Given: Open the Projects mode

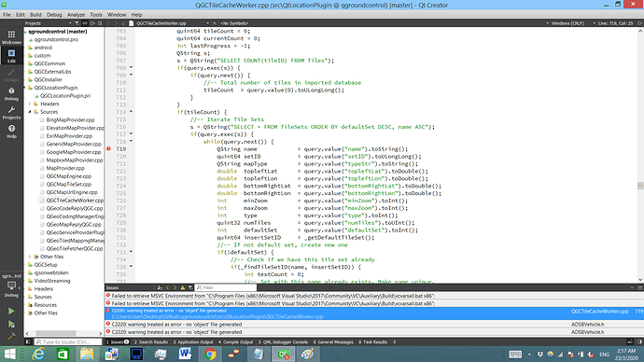Looking at the screenshot, I should 11,113.
